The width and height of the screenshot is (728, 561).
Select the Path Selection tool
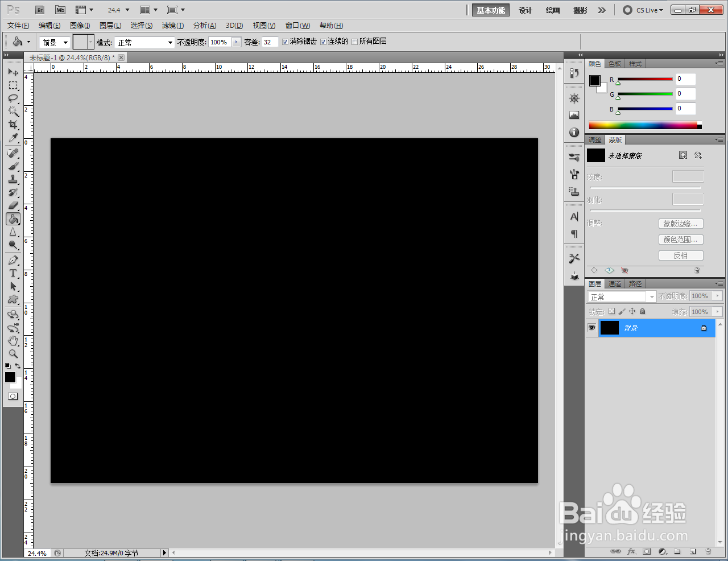pyautogui.click(x=13, y=286)
